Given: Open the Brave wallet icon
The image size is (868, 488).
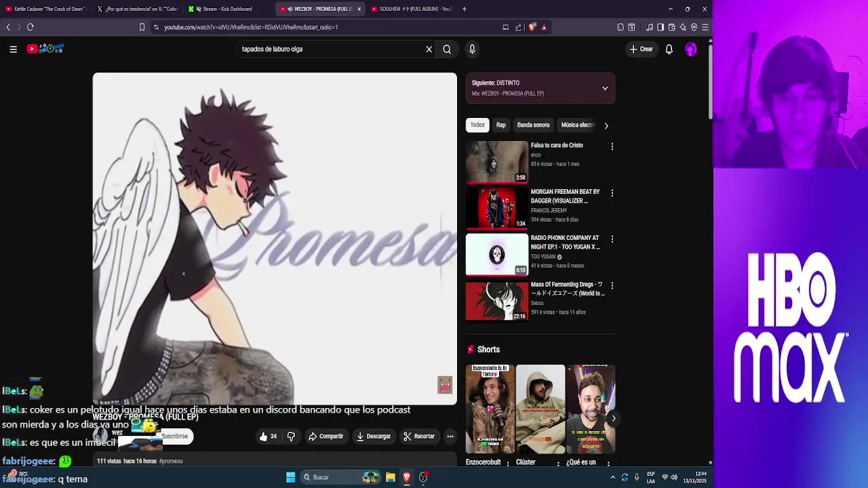Looking at the screenshot, I should point(672,27).
